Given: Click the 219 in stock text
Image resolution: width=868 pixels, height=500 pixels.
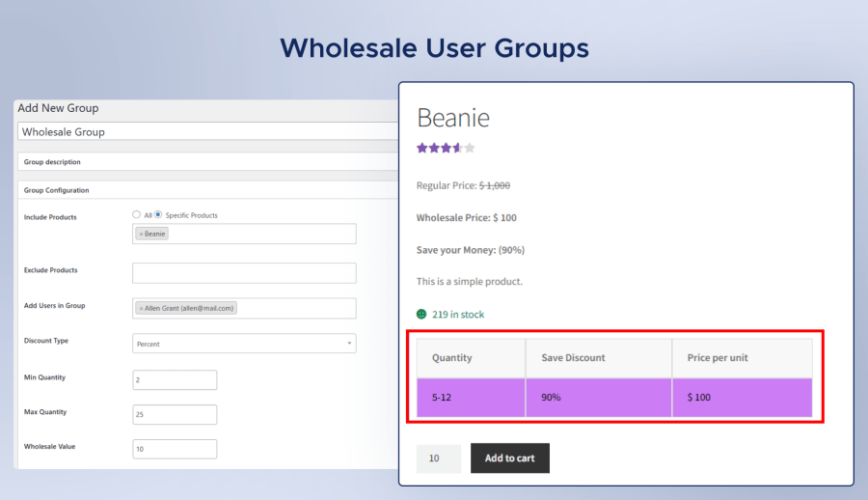Looking at the screenshot, I should click(458, 315).
